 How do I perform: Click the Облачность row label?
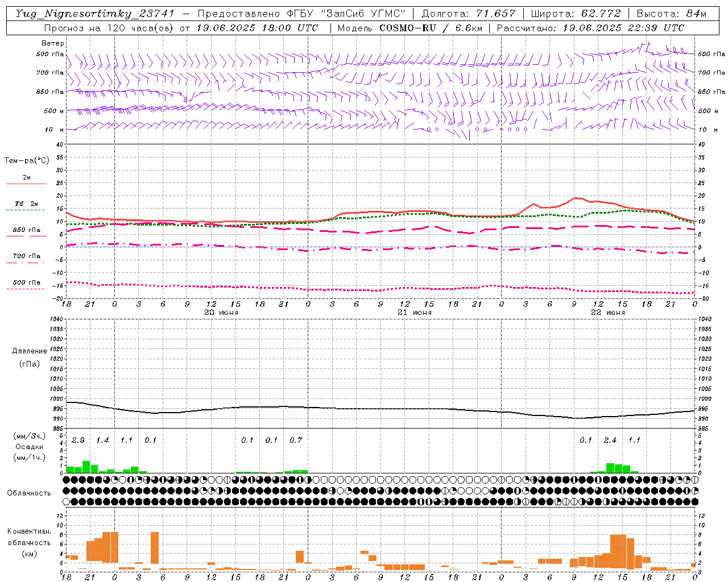pyautogui.click(x=29, y=493)
